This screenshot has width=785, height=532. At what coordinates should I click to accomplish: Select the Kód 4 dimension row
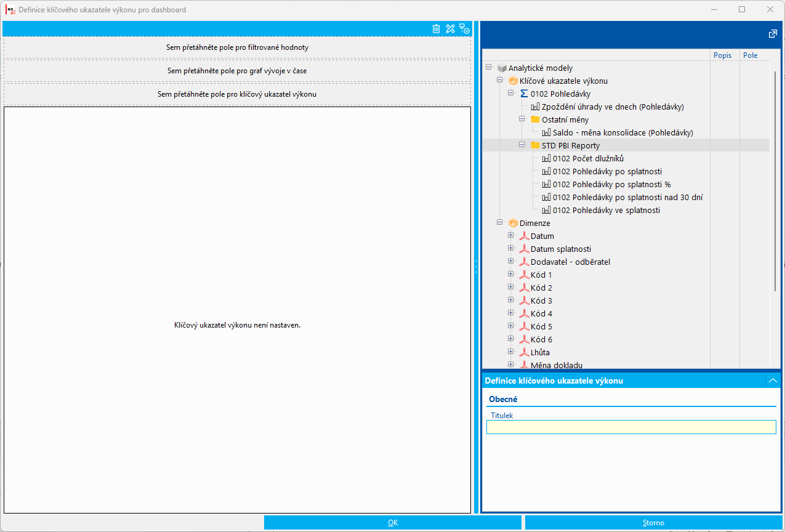(541, 314)
